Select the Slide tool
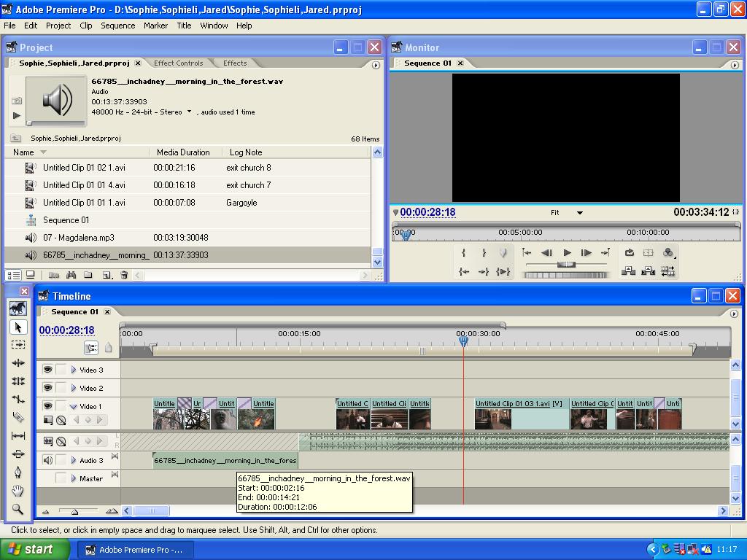The width and height of the screenshot is (747, 560). 18,454
